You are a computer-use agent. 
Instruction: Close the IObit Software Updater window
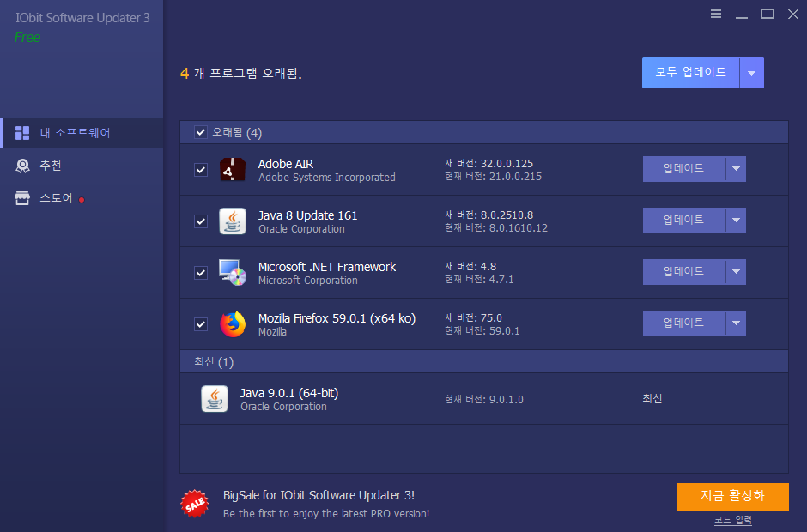click(x=793, y=14)
